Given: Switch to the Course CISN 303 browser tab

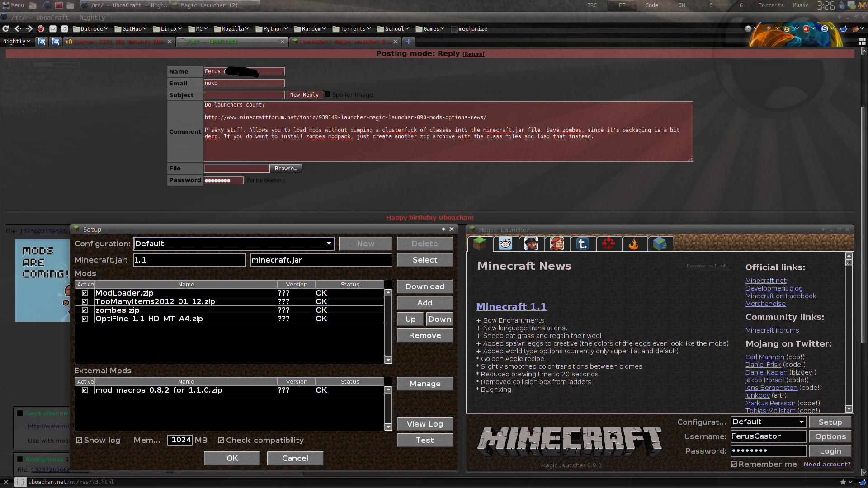Looking at the screenshot, I should point(119,42).
